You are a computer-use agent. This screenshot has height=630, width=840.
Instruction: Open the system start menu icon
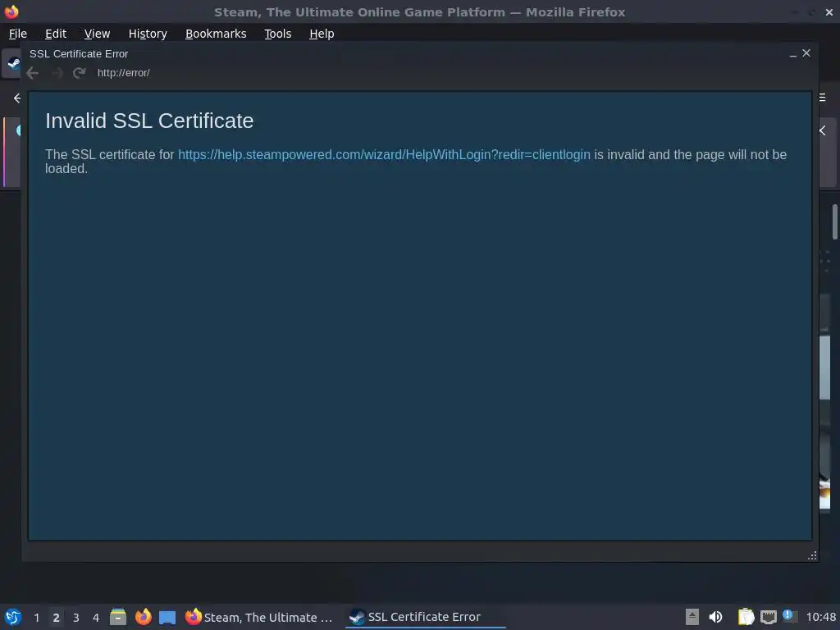(13, 617)
